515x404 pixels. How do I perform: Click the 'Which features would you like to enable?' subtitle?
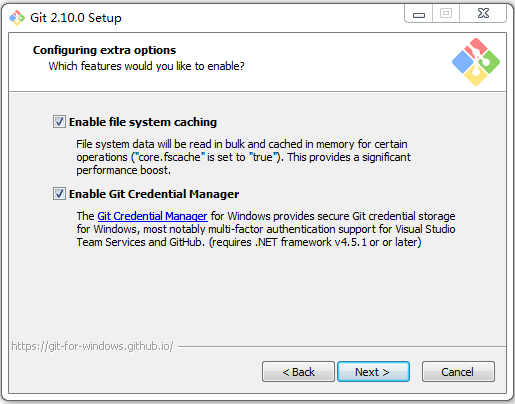146,66
